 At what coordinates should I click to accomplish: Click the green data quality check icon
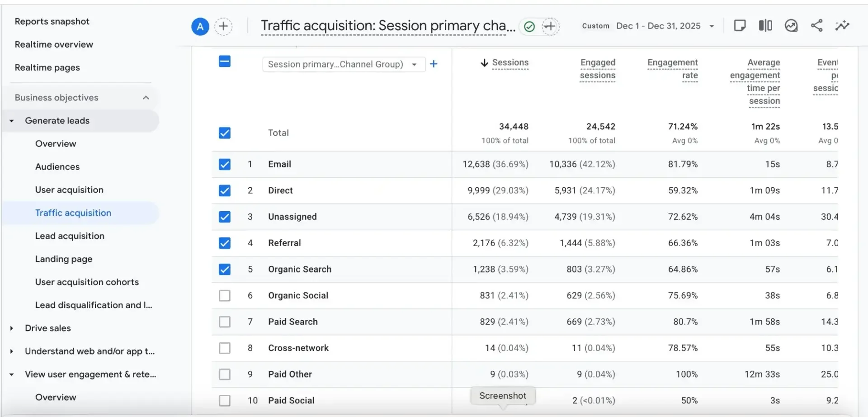(x=529, y=26)
